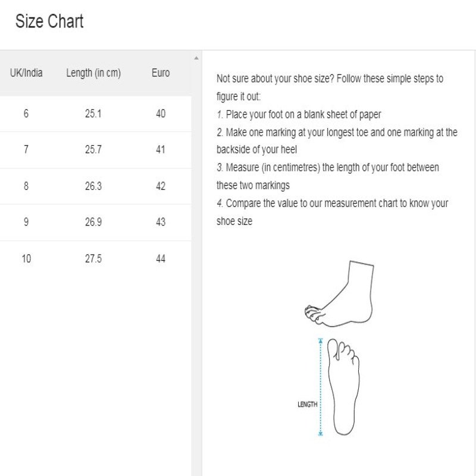Click the blue length measurement arrow
This screenshot has width=476, height=476.
click(x=321, y=387)
